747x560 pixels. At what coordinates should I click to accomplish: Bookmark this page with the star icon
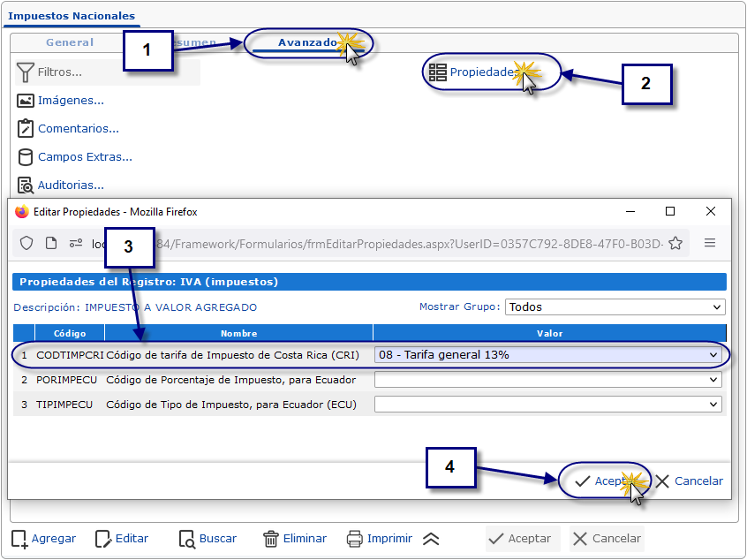[675, 244]
